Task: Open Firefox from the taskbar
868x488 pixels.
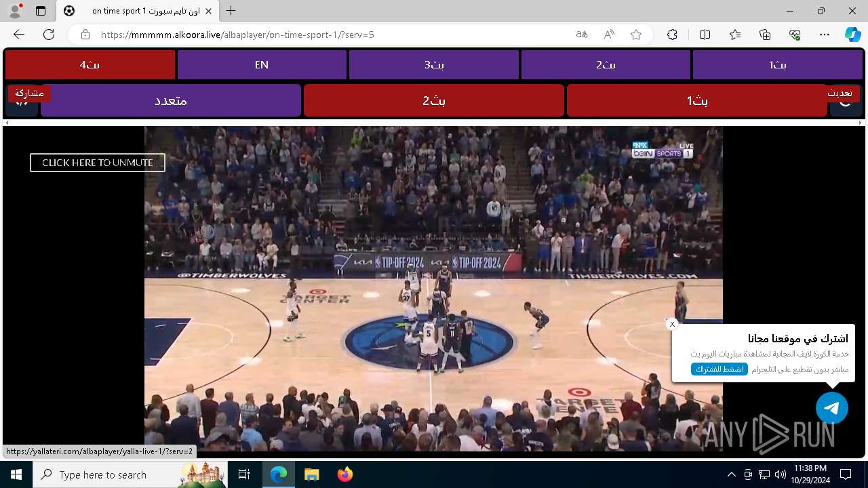Action: 344,474
